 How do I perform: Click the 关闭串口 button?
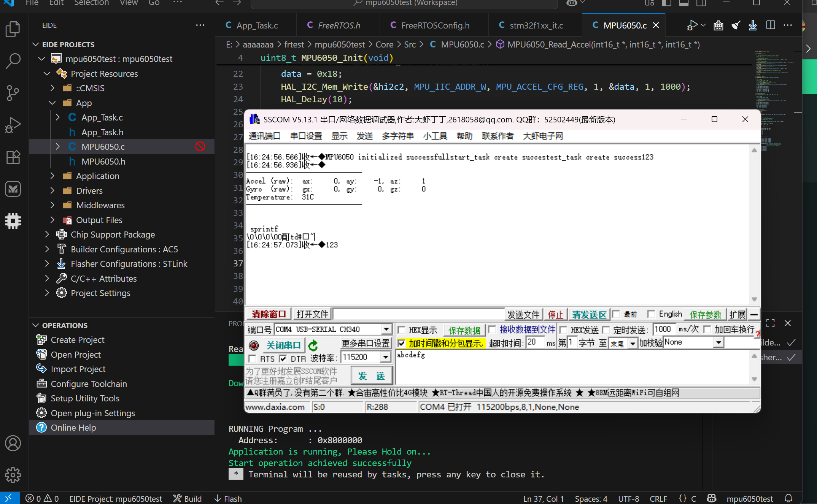pos(283,345)
